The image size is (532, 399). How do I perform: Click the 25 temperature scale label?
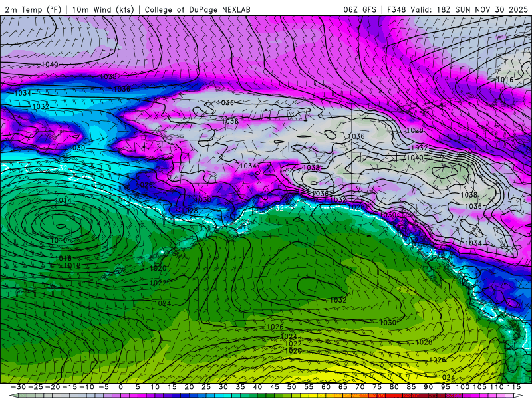tap(206, 387)
